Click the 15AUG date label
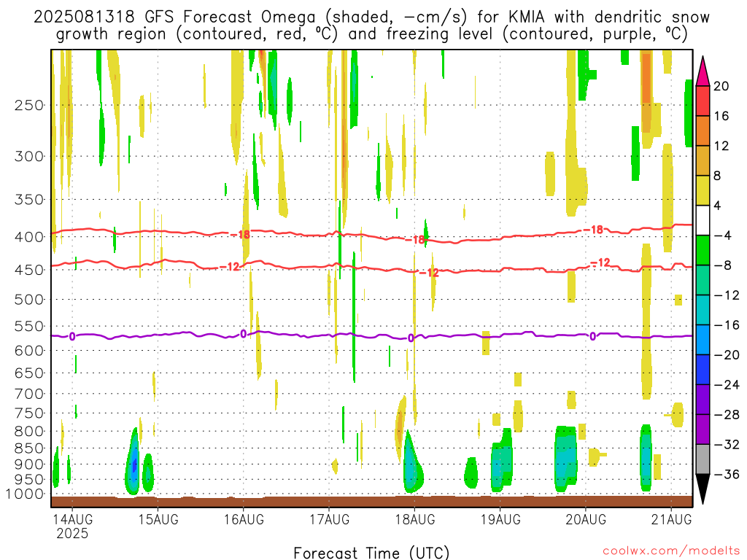 coord(158,519)
